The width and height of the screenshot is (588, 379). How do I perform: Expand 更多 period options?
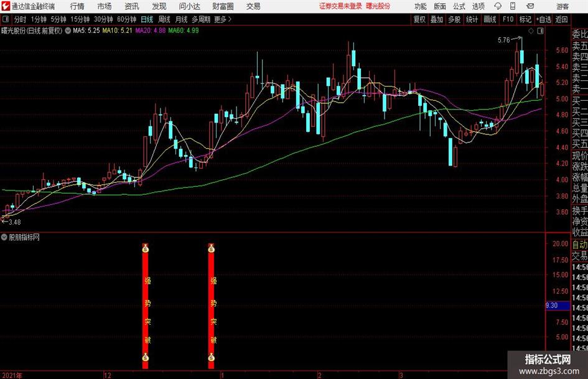[223, 19]
